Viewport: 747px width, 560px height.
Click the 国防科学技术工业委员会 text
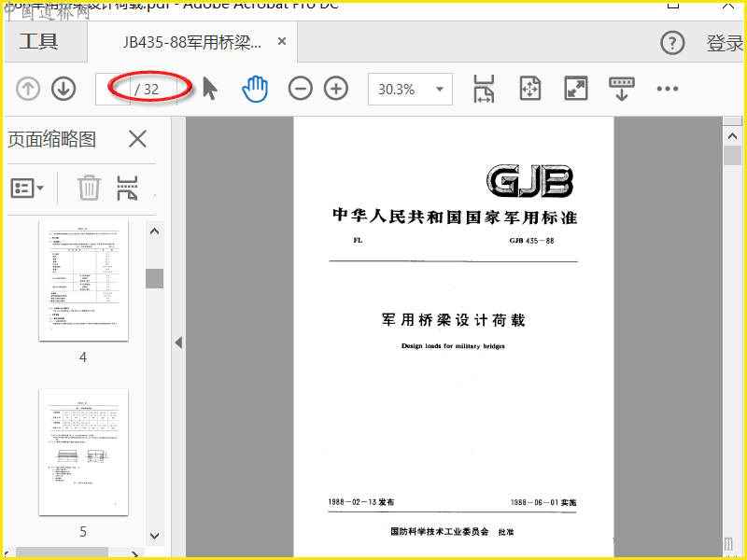439,532
